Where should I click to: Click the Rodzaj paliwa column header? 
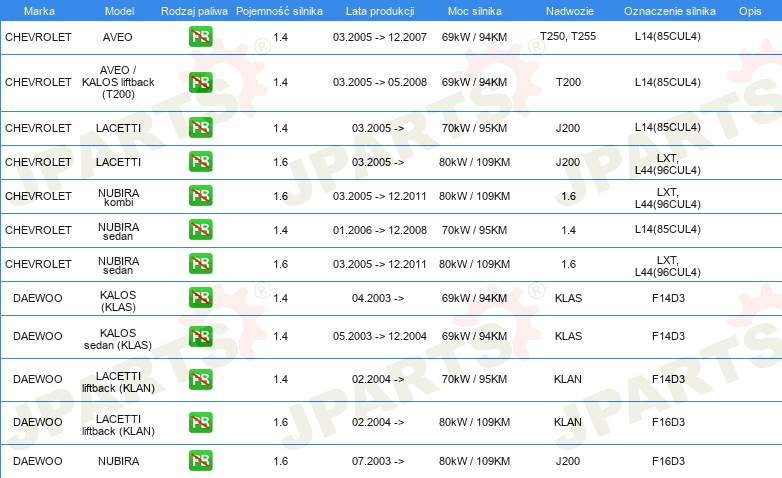click(194, 11)
